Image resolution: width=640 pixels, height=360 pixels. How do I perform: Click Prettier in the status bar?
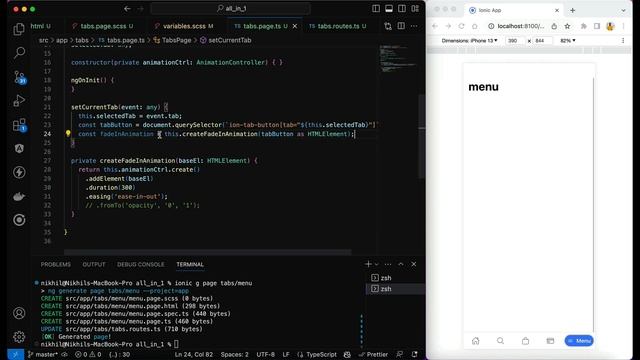(x=373, y=354)
